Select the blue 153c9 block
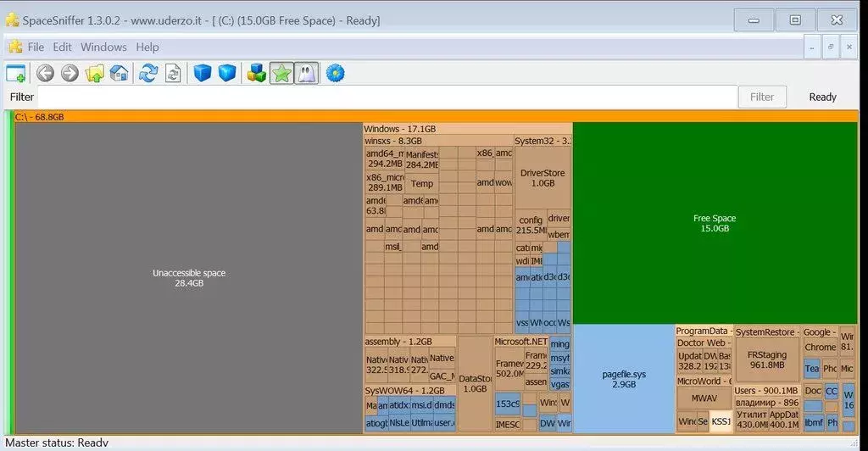 click(x=508, y=404)
